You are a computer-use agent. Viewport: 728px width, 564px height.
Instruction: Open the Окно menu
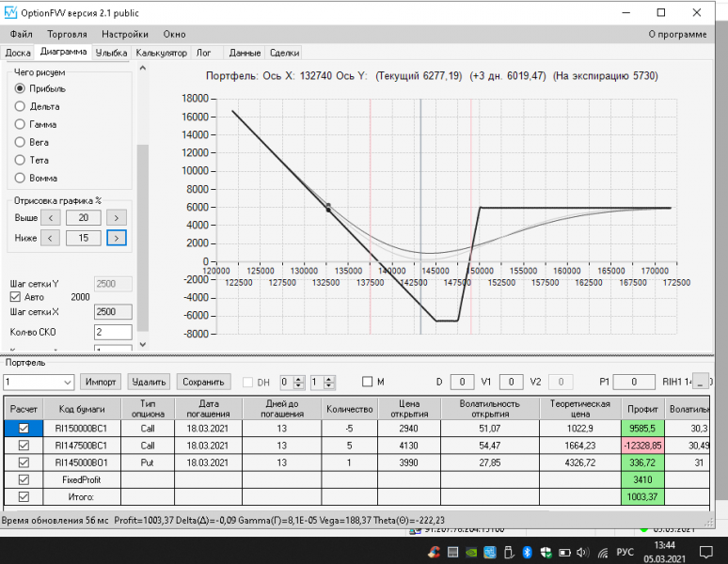174,35
